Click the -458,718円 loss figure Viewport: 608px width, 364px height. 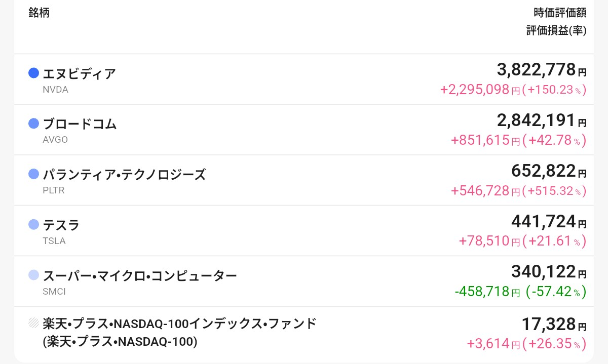point(487,292)
